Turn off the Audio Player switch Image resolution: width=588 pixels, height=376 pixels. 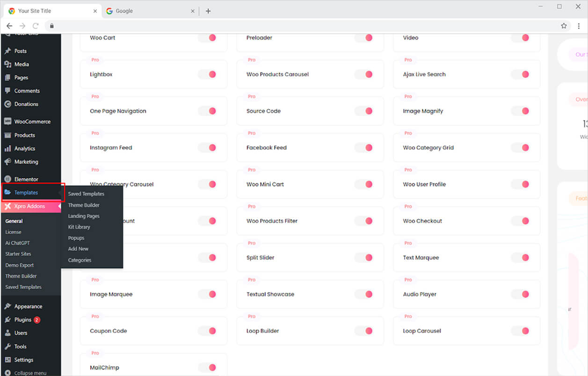520,294
